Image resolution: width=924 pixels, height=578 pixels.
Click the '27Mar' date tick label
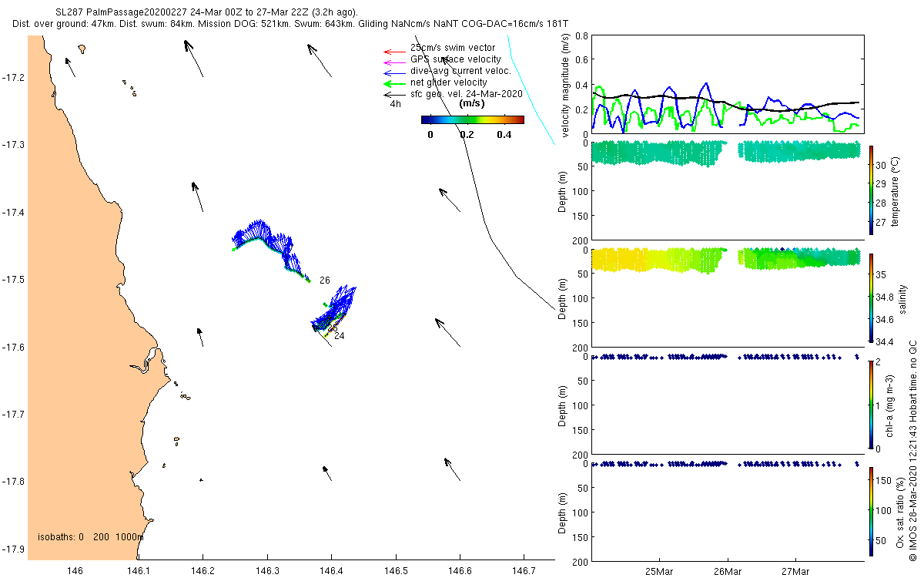[795, 571]
